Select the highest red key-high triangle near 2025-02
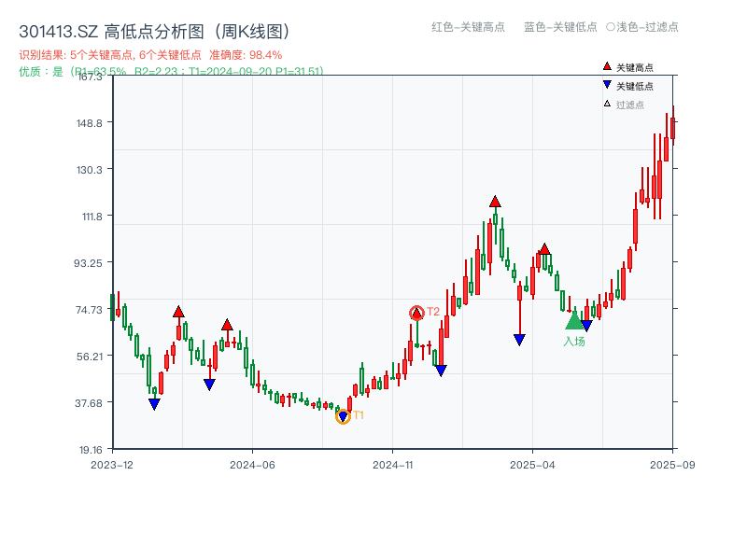The width and height of the screenshot is (747, 560). (495, 202)
